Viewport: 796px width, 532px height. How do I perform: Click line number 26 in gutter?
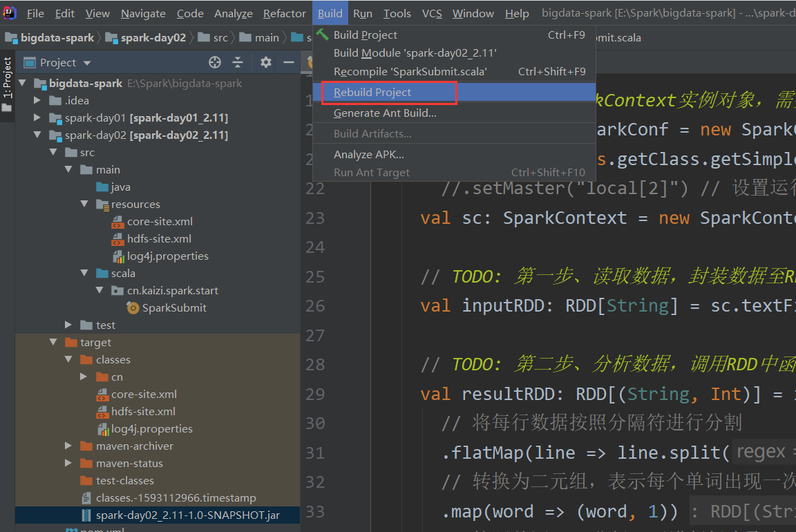tap(315, 306)
